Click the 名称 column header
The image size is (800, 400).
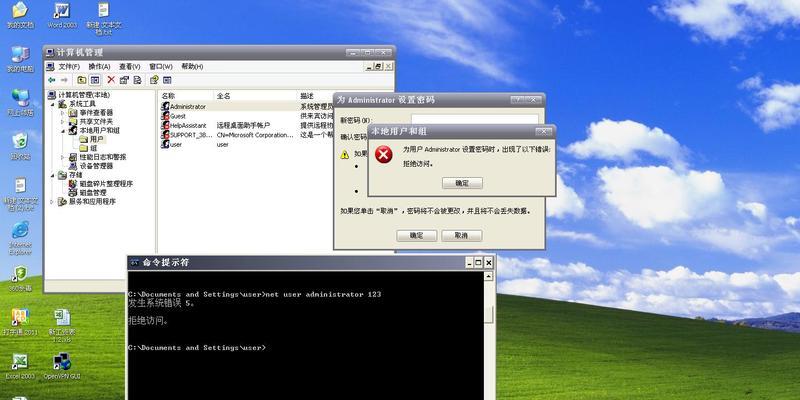(186, 95)
